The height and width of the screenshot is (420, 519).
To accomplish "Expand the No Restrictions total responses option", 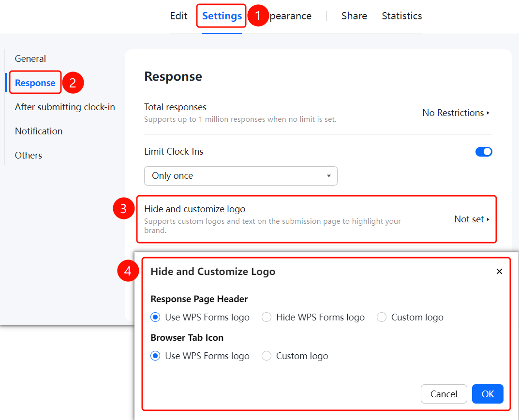I will tap(456, 113).
